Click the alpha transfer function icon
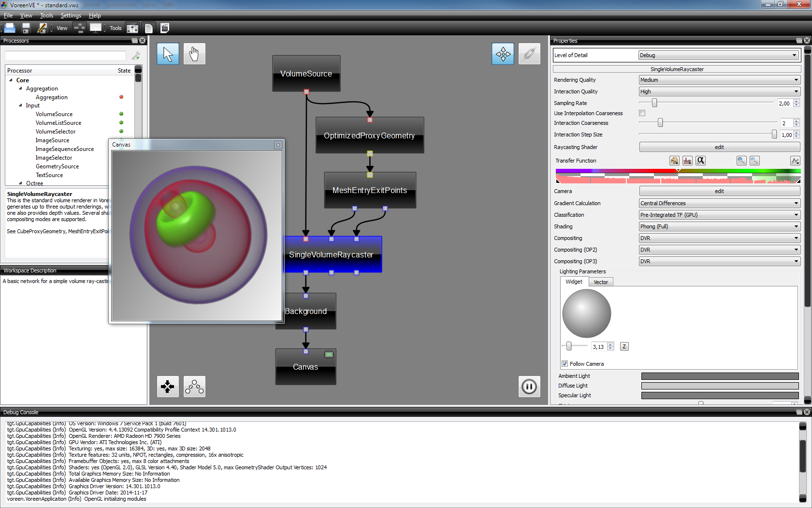 coord(700,161)
